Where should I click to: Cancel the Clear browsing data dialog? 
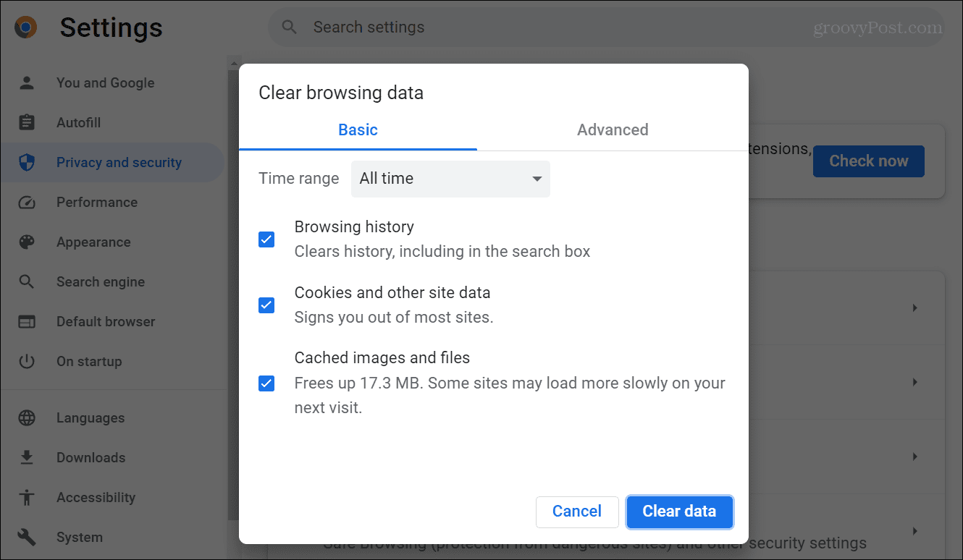pos(577,512)
